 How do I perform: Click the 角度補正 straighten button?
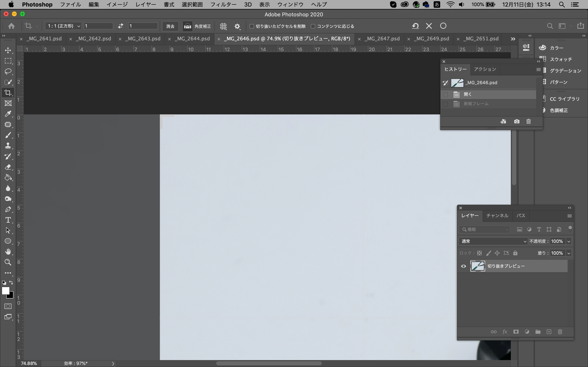tap(197, 26)
